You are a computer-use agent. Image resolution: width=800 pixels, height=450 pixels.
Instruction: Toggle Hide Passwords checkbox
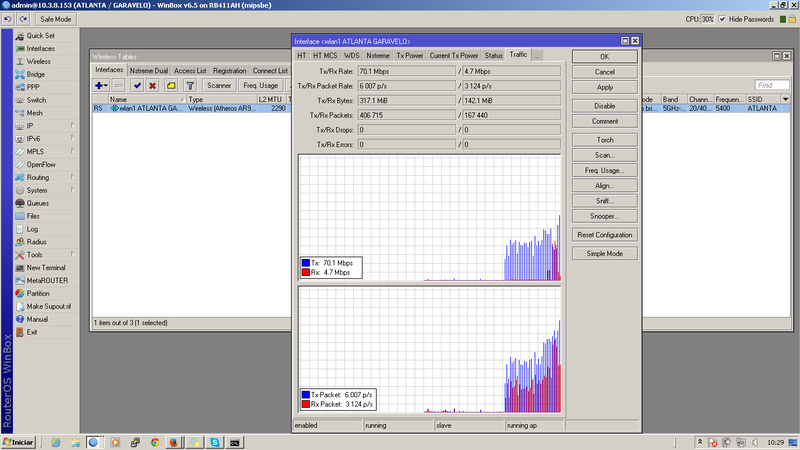coord(722,19)
